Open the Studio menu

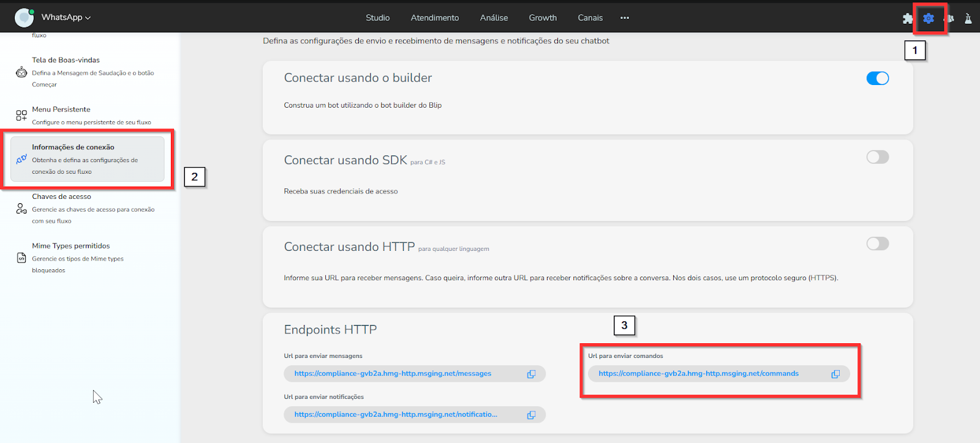[377, 18]
